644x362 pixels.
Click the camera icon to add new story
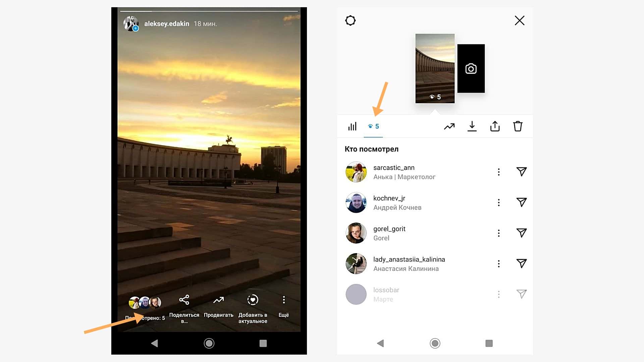(x=471, y=68)
